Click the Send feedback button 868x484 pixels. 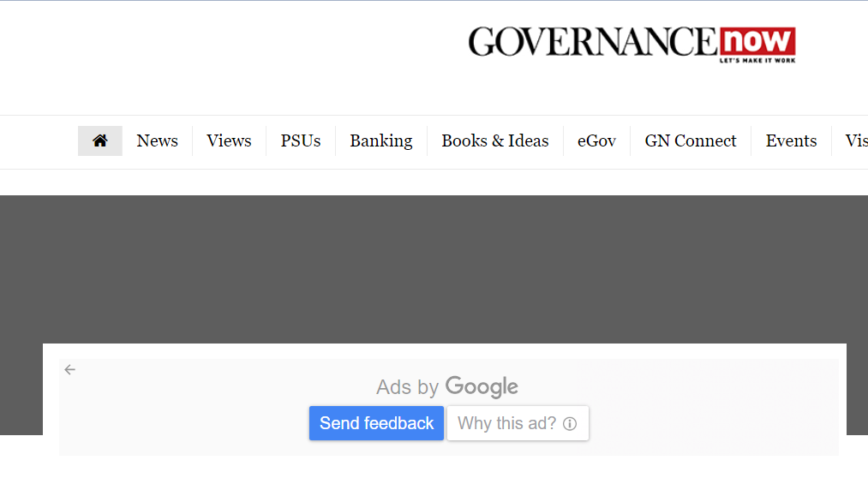click(376, 423)
